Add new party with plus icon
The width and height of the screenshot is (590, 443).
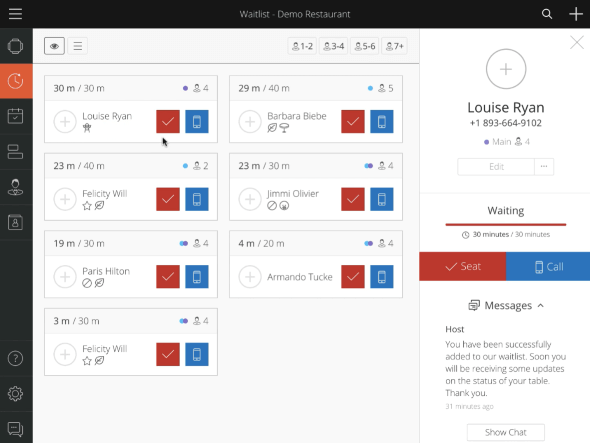point(576,14)
